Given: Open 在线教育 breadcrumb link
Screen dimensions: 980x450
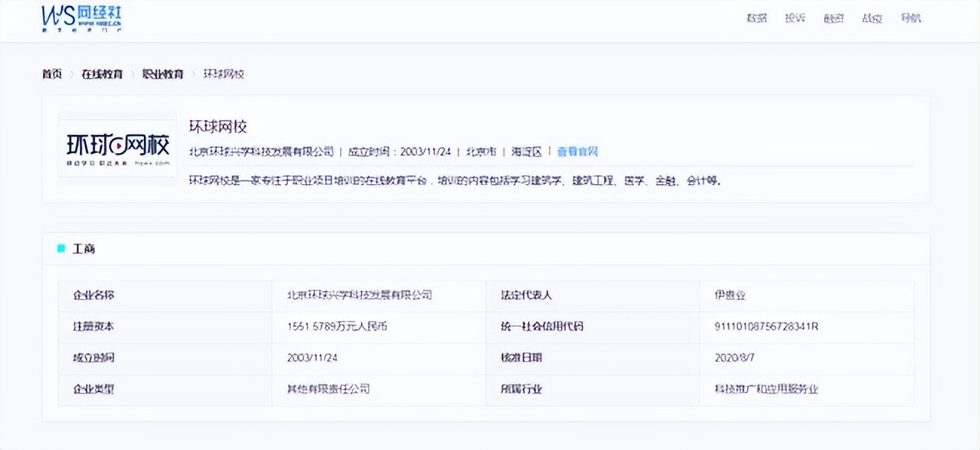Looking at the screenshot, I should (x=102, y=74).
